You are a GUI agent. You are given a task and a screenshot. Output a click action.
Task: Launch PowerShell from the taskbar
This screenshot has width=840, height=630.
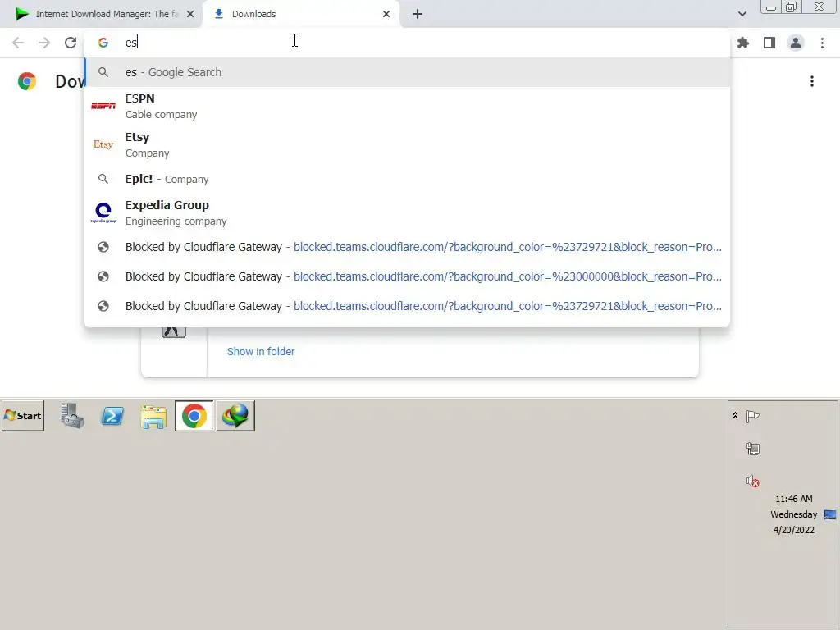click(x=112, y=416)
